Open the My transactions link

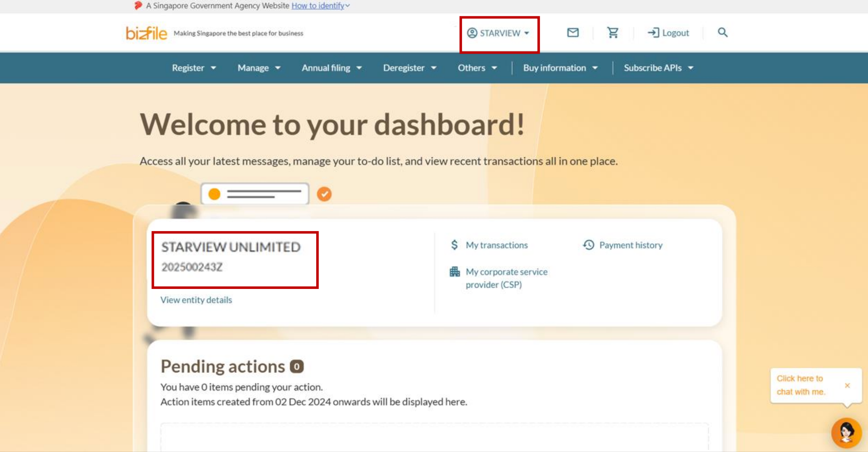496,245
